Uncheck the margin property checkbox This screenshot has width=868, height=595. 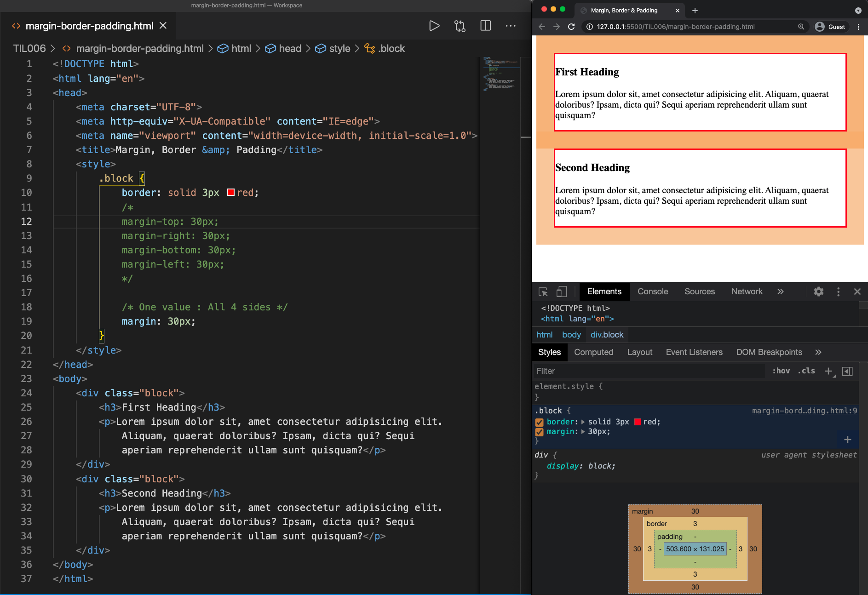point(539,432)
